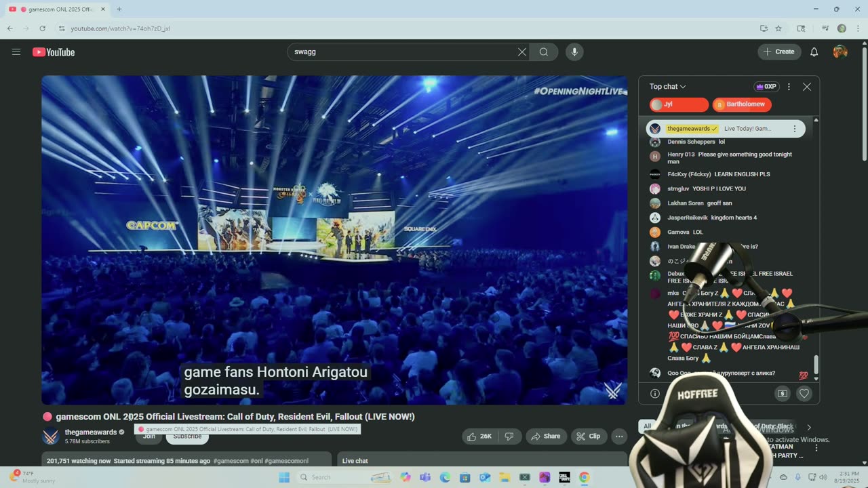
Task: Open Chrome three-dot menu
Action: pos(857,28)
